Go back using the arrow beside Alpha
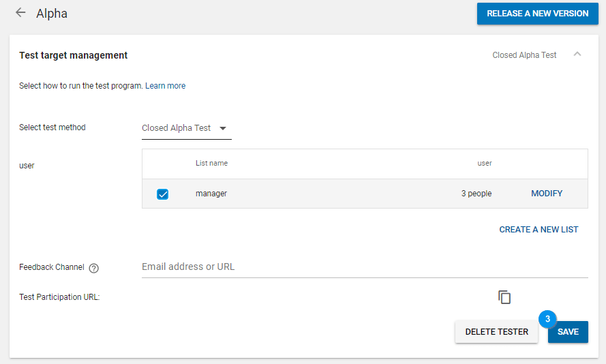Screen dimensions: 606x364 20,13
